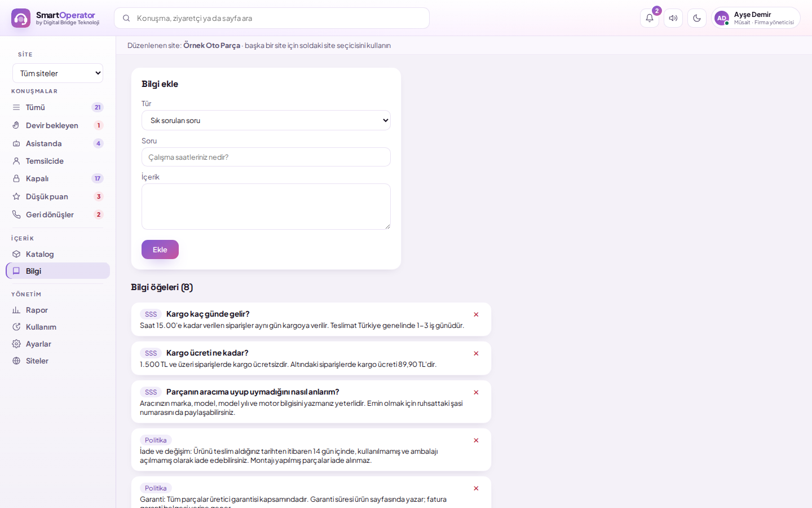Delete the 'İade ve değişim' policy item

[476, 440]
